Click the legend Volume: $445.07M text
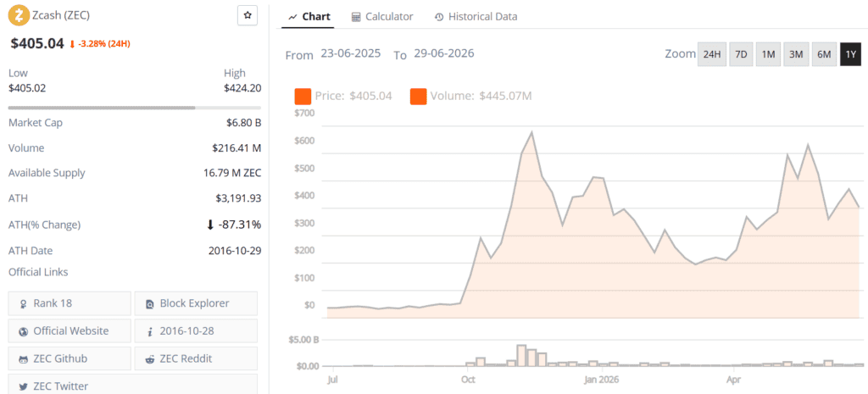Screen dimensions: 868x394 point(481,96)
